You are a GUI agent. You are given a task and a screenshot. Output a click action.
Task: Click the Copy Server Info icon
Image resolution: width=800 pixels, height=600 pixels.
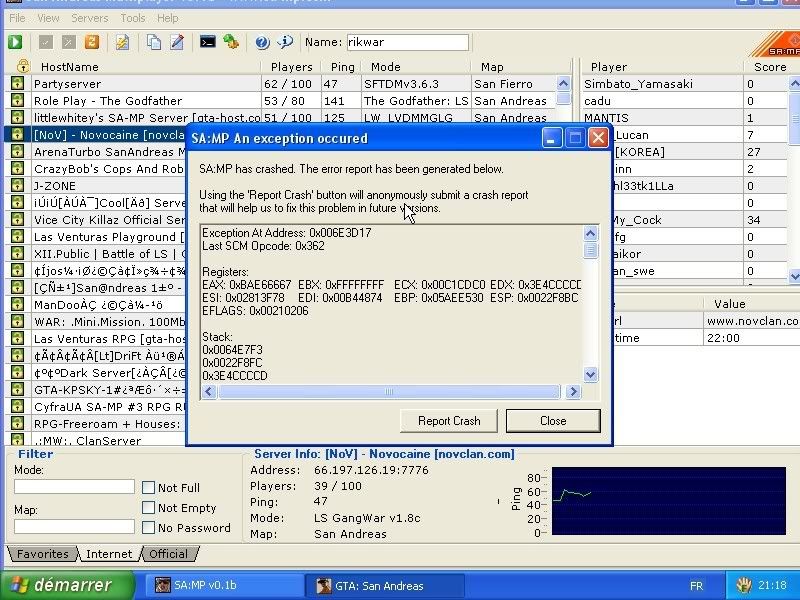[154, 42]
